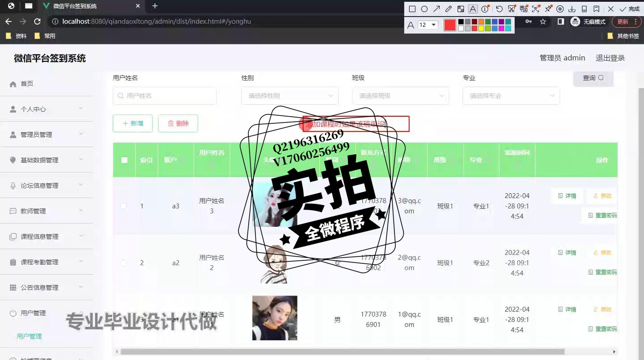Screen dimensions: 644x360
Task: Click 退出登录 link
Action: pos(610,58)
